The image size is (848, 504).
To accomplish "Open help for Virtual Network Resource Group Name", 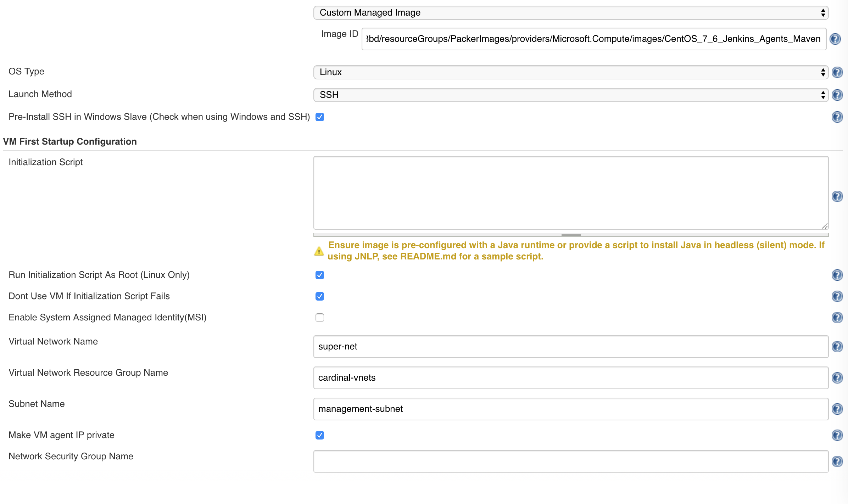I will pyautogui.click(x=837, y=378).
